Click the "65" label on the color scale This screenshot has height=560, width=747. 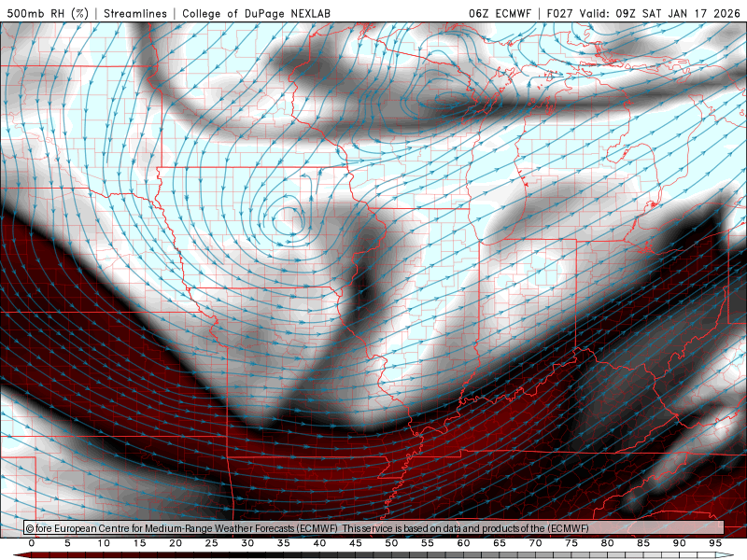(500, 543)
